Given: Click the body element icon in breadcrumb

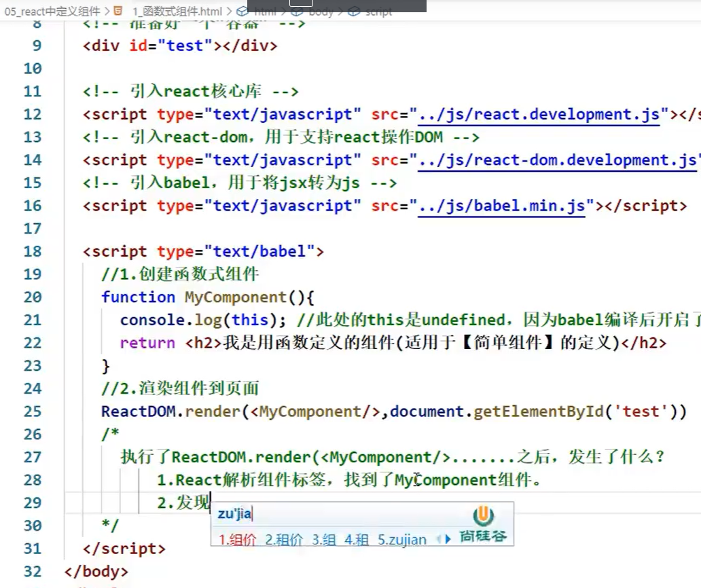Looking at the screenshot, I should pyautogui.click(x=298, y=11).
